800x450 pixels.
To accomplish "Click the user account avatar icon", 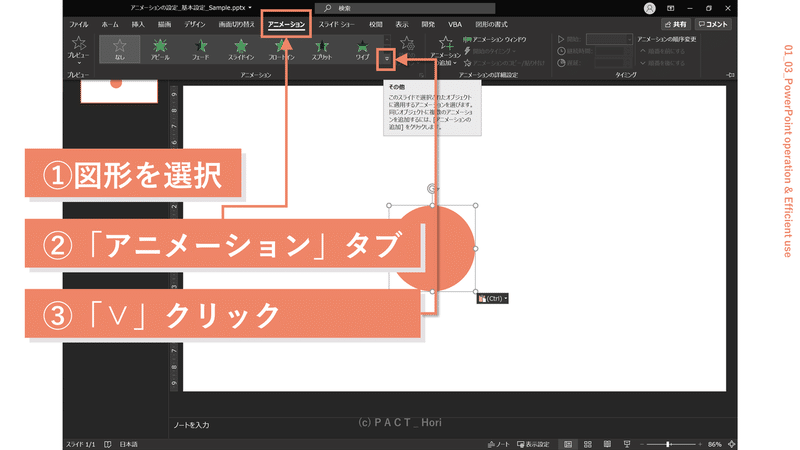I will [x=649, y=8].
